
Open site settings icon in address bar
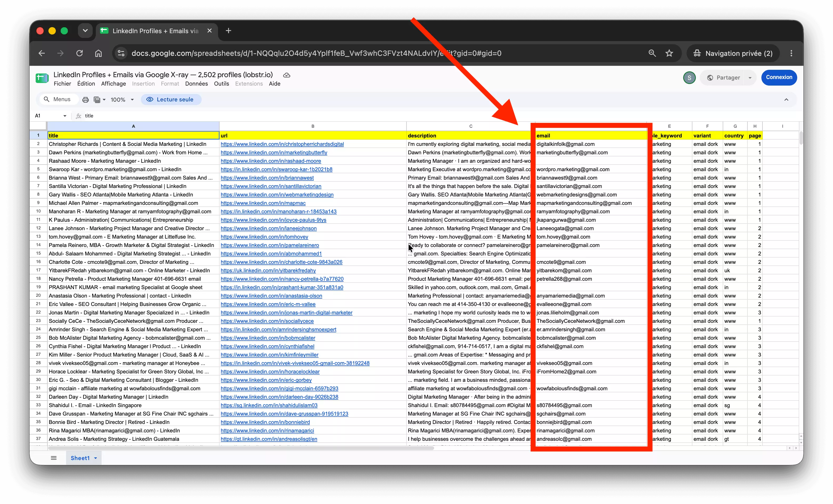(121, 53)
